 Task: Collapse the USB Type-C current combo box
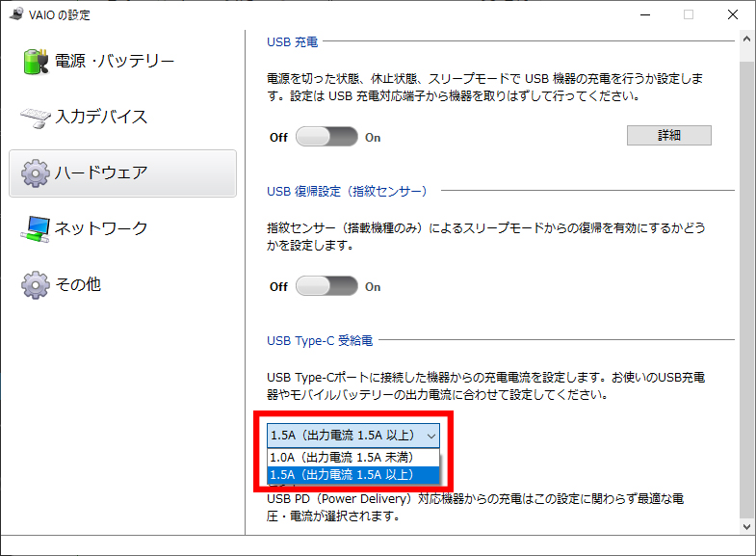click(x=353, y=436)
